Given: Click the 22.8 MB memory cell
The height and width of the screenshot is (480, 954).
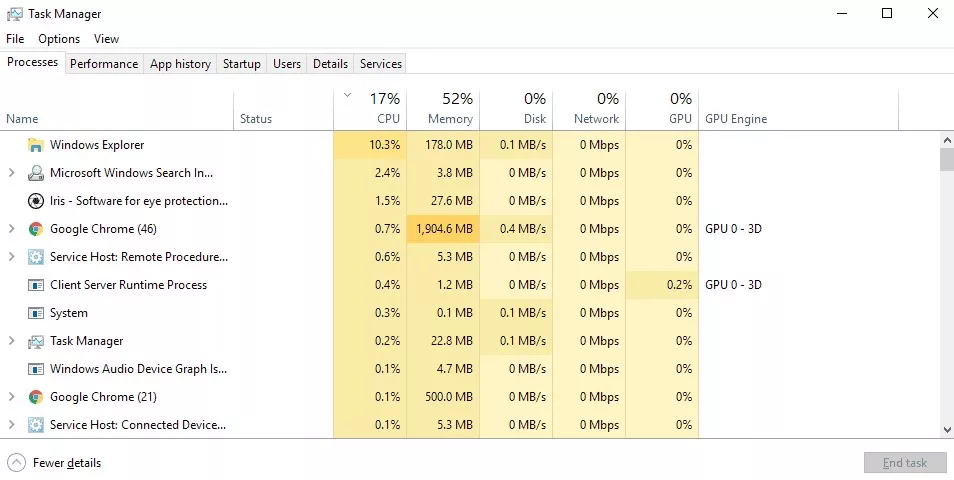Looking at the screenshot, I should coord(443,341).
